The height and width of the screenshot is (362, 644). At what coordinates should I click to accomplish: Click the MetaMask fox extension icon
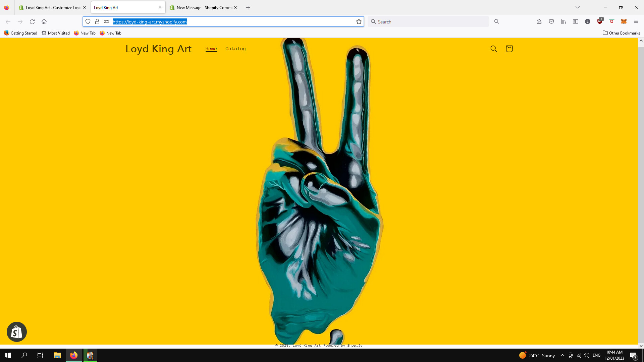click(x=624, y=22)
